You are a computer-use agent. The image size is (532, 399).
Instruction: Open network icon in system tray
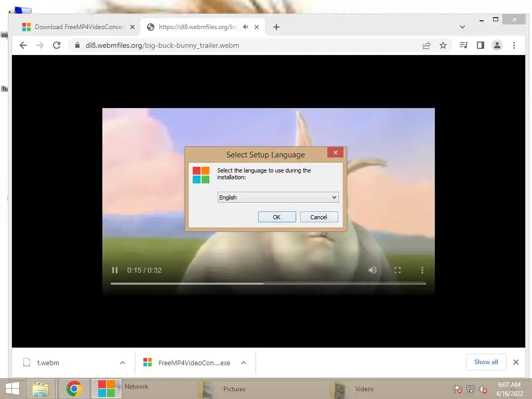[471, 389]
